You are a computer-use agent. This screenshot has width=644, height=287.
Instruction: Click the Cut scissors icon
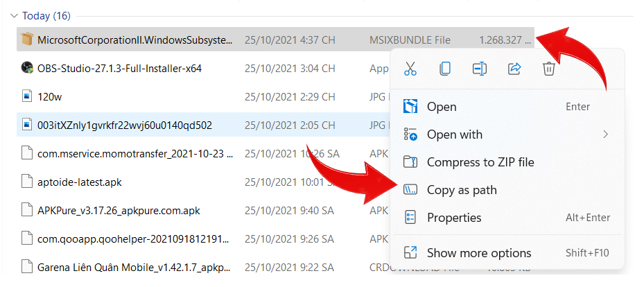click(x=410, y=69)
